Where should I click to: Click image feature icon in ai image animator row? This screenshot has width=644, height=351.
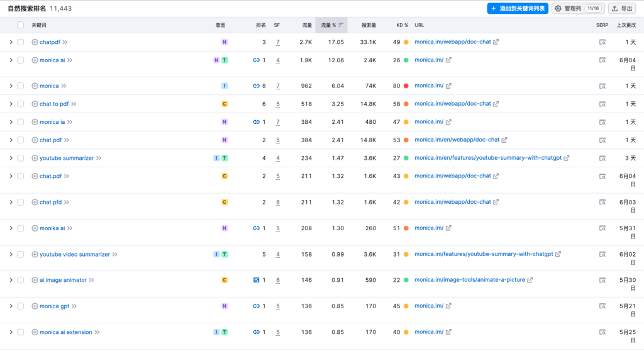click(x=257, y=280)
